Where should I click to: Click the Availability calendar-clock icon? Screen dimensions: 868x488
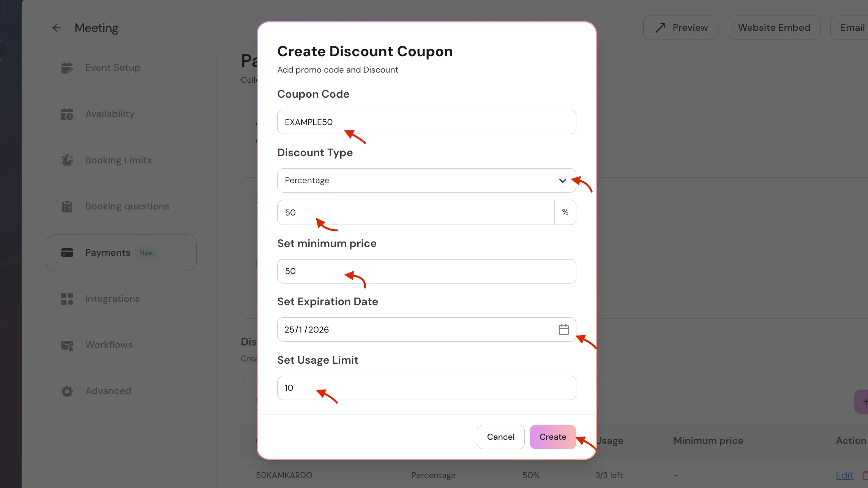coord(67,114)
